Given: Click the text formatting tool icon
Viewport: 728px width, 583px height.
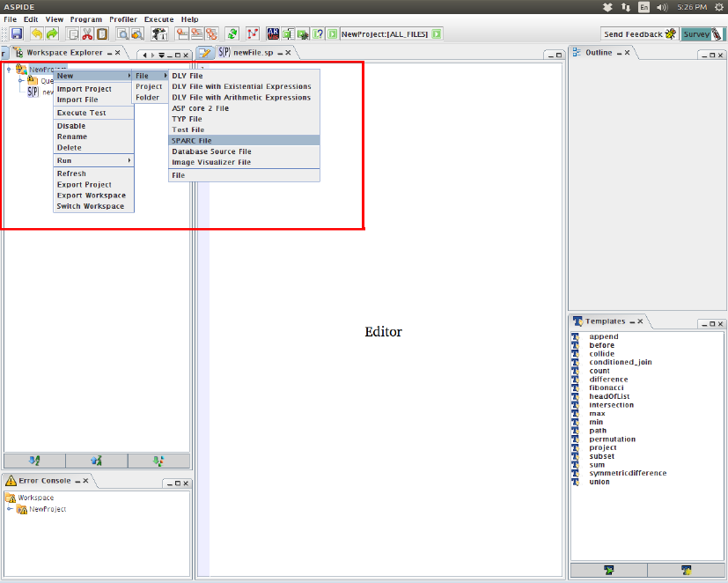Looking at the screenshot, I should click(x=159, y=34).
